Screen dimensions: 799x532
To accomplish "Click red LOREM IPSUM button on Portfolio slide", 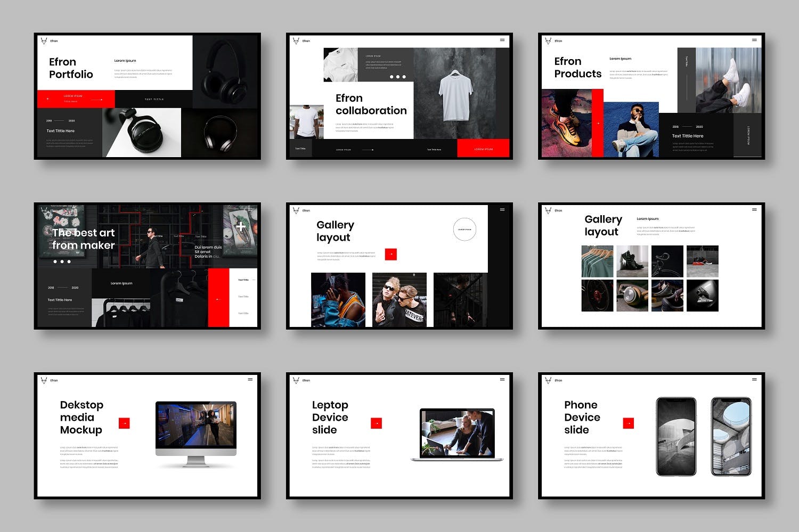I will coord(76,99).
